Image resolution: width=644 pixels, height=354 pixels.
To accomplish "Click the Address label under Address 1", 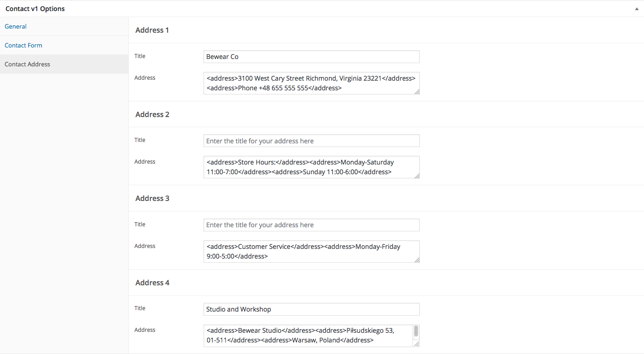I will pyautogui.click(x=145, y=77).
